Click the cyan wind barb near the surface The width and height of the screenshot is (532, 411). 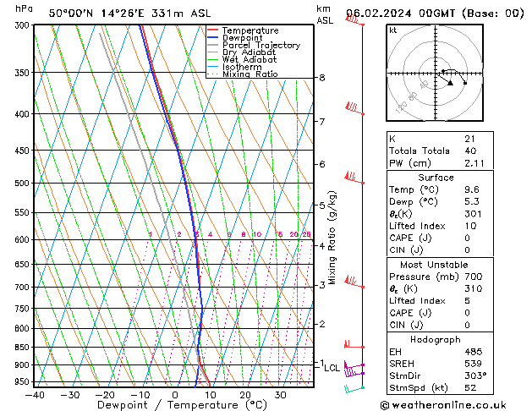pos(354,387)
